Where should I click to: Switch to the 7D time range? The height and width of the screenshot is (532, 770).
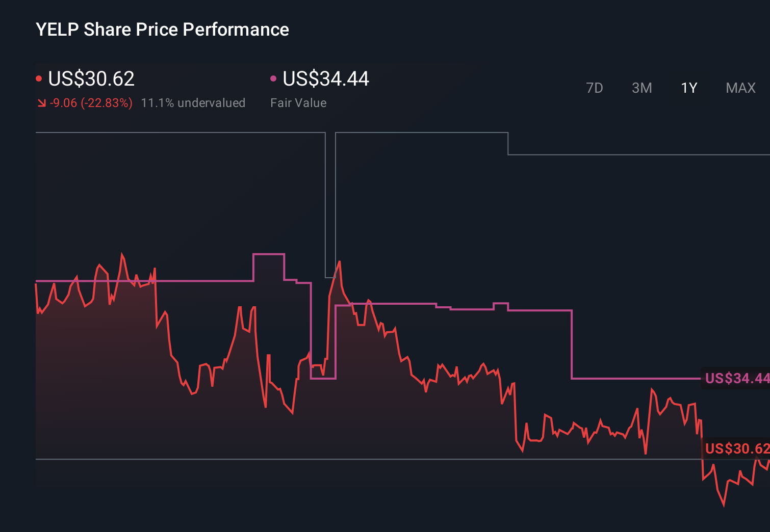pyautogui.click(x=595, y=88)
